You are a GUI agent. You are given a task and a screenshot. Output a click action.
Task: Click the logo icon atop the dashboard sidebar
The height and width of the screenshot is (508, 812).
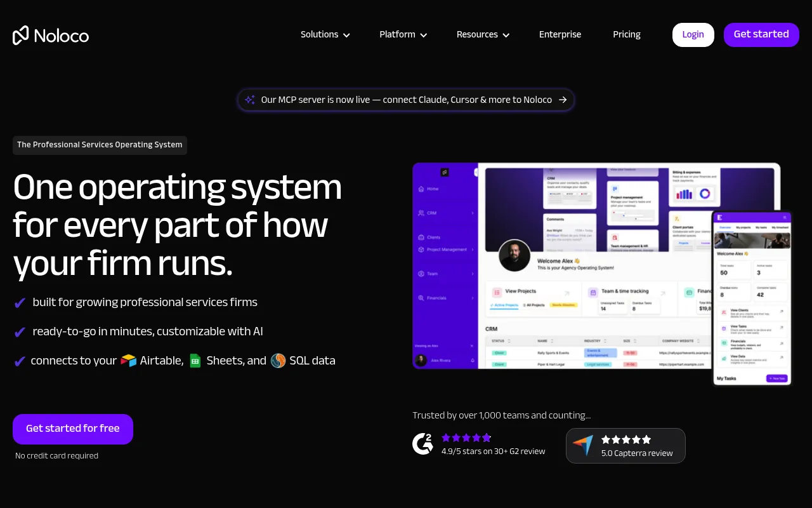(x=445, y=172)
